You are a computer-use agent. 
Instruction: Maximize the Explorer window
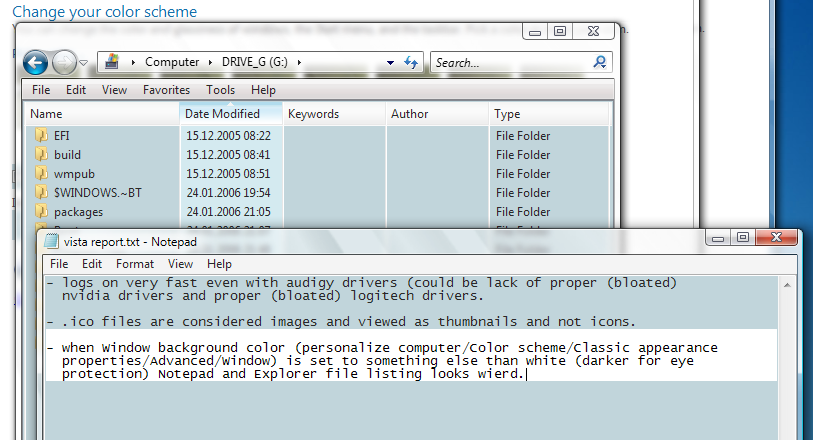tap(560, 32)
